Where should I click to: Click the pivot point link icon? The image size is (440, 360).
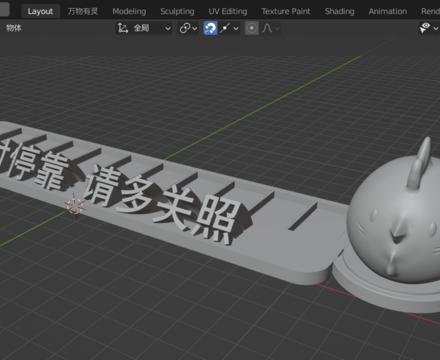pyautogui.click(x=185, y=28)
